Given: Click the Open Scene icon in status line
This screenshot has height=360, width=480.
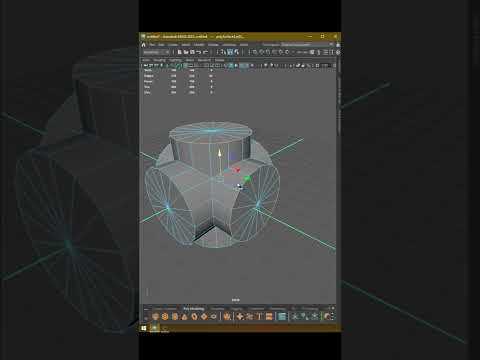Looking at the screenshot, I should pos(186,52).
